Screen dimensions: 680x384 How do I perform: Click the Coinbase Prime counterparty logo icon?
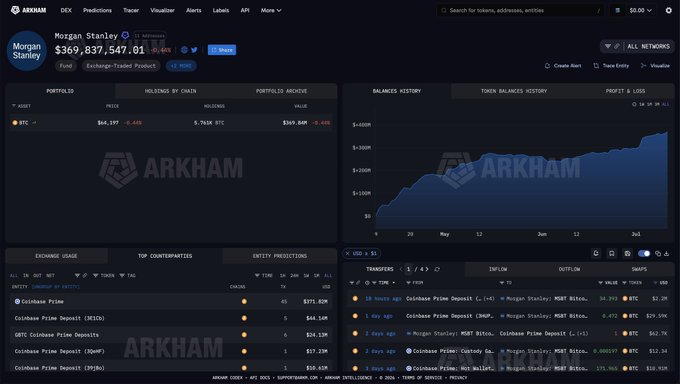click(17, 302)
